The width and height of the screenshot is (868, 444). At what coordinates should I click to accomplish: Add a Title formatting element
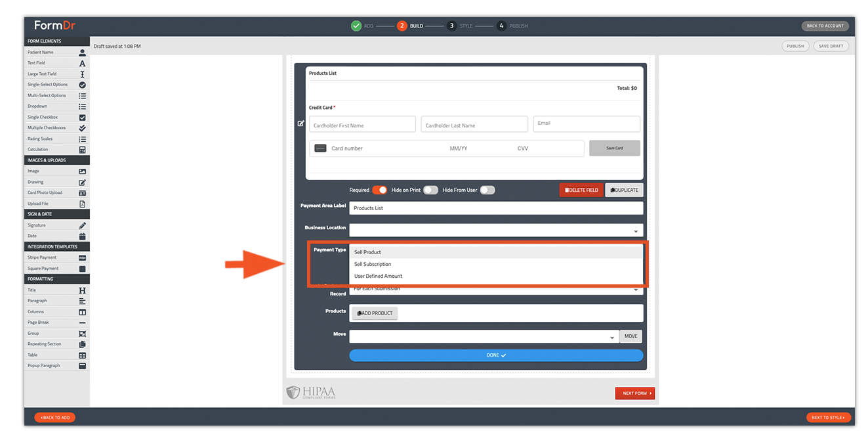56,290
